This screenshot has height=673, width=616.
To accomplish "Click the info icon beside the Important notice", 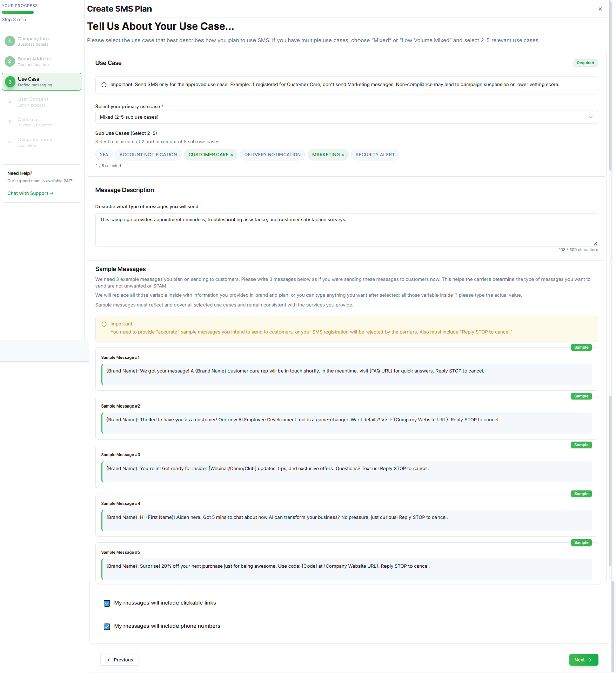I will tap(104, 85).
